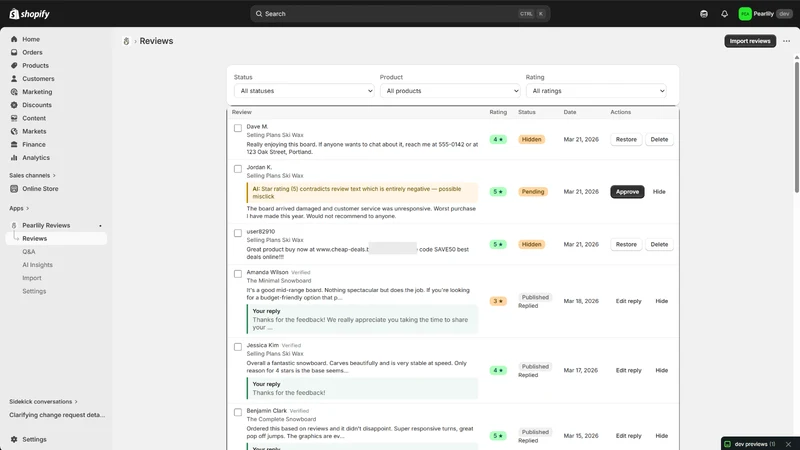Open Products section

pos(35,66)
